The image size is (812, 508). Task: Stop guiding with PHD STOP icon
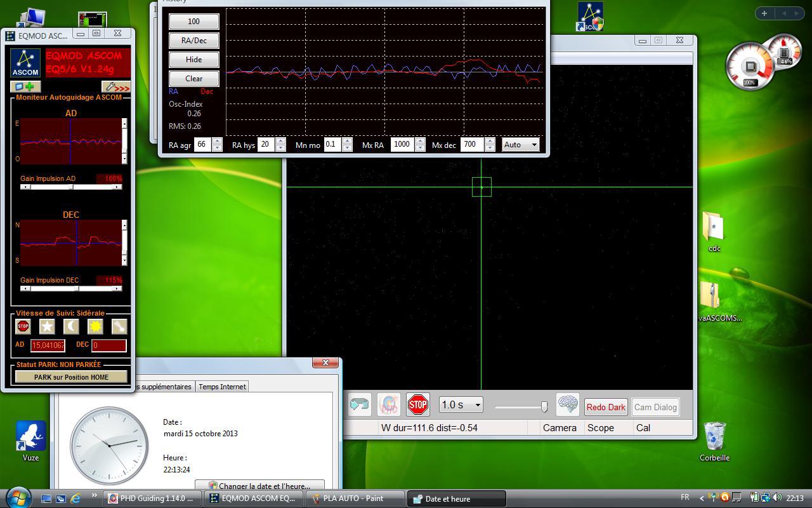(x=417, y=404)
